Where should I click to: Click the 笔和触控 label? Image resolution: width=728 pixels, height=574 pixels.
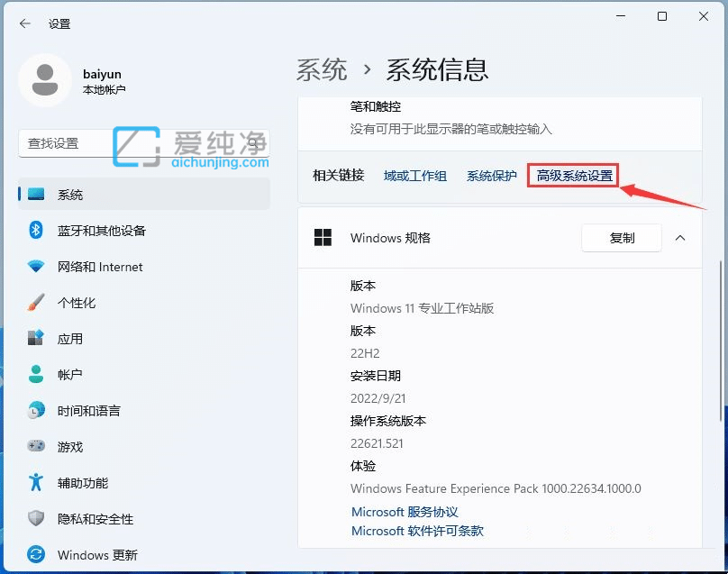pos(375,107)
